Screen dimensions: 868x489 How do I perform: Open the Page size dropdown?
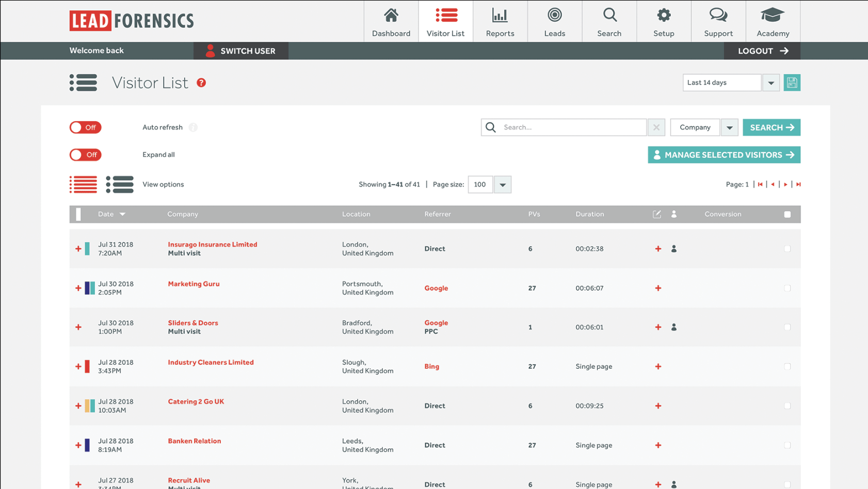(502, 184)
